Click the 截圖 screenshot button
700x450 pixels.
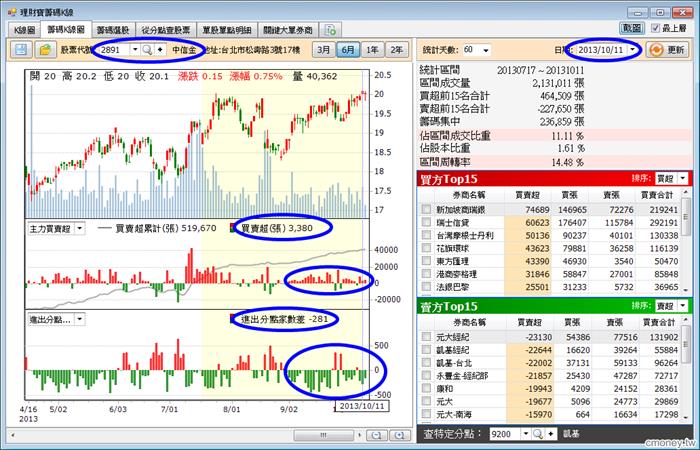pos(631,28)
